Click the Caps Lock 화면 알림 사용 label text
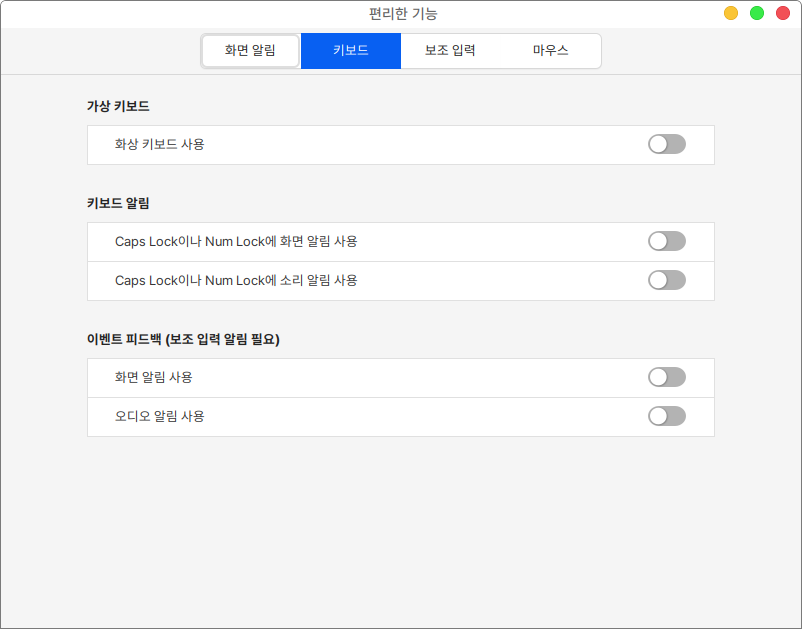Screen dimensions: 802x629 (236, 241)
